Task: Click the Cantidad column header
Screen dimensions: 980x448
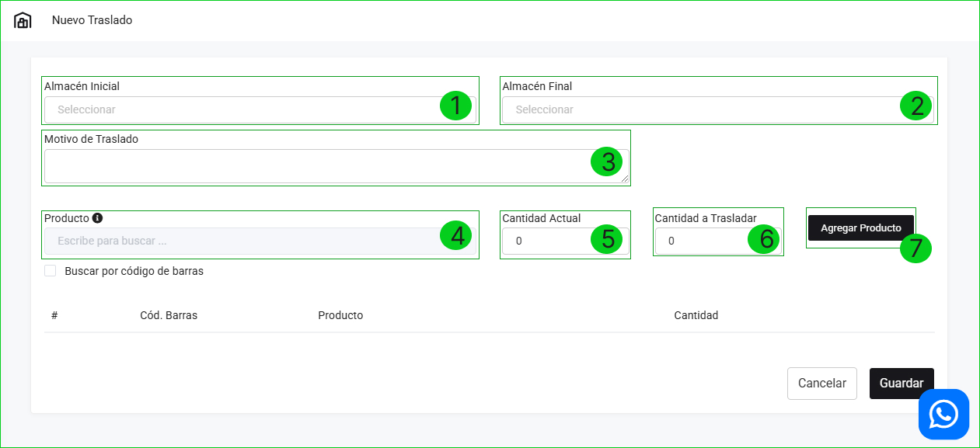Action: pos(696,315)
